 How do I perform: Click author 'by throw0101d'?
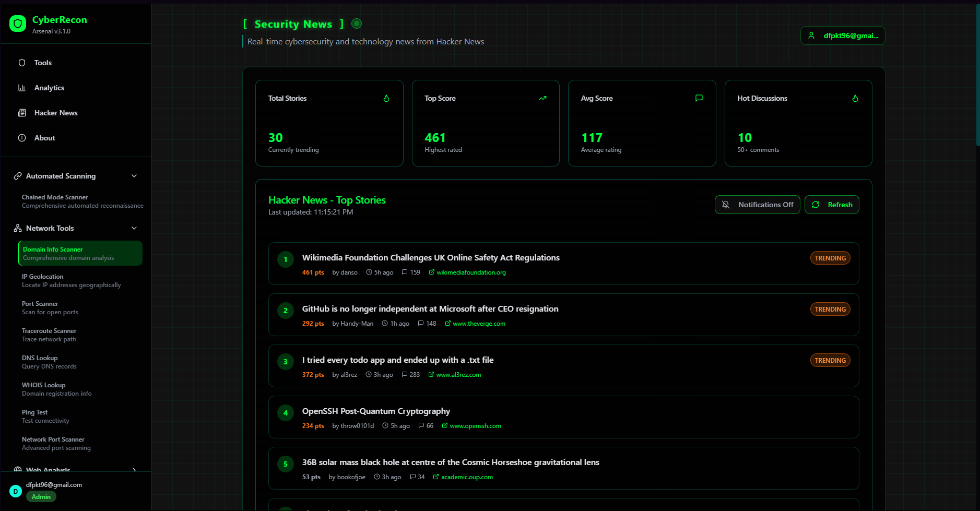[x=353, y=425]
